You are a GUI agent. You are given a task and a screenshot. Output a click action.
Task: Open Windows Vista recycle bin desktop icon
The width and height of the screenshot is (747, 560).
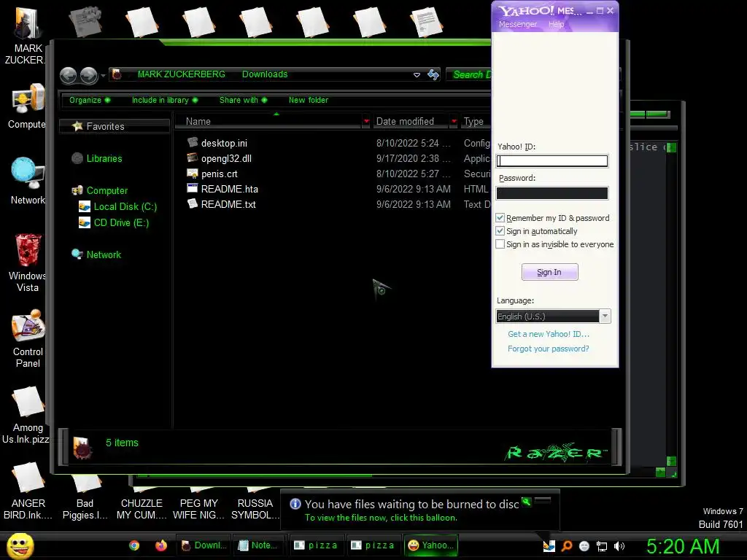(28, 262)
